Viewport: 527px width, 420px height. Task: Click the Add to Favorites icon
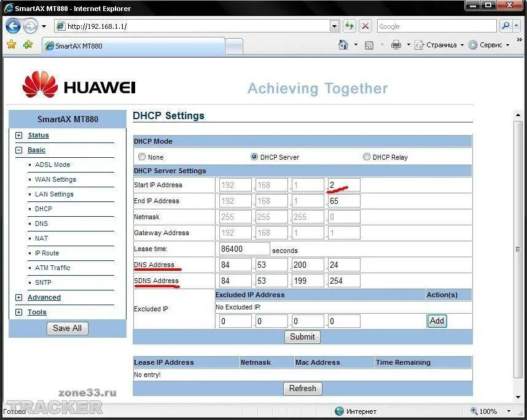[x=28, y=44]
